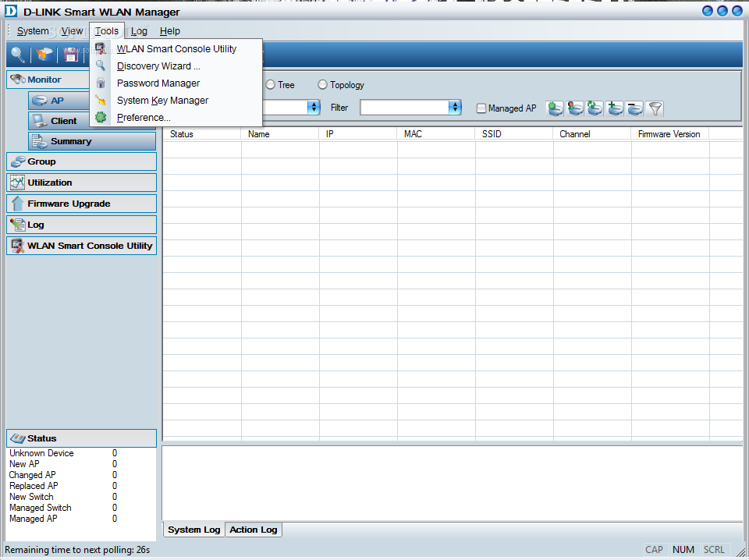This screenshot has height=560, width=749.
Task: Click the topology toolbar icon next to magnifier
Action: click(44, 55)
